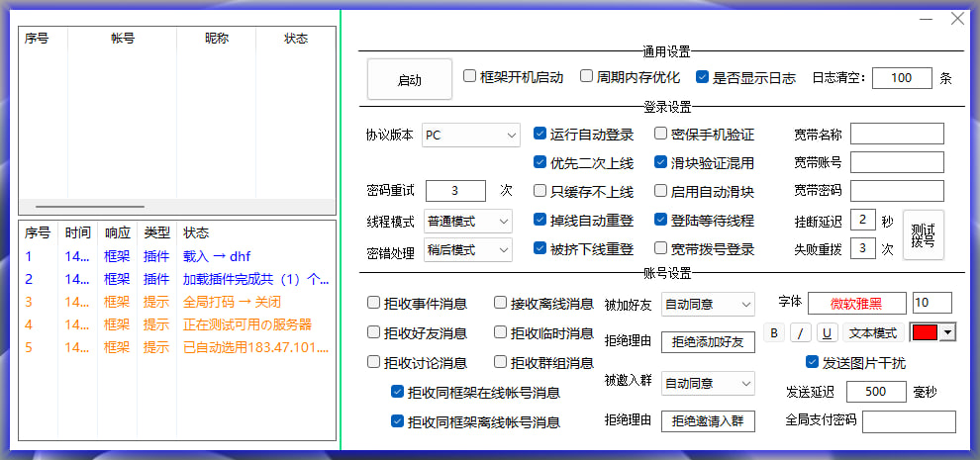This screenshot has height=460, width=980.
Task: Toggle the italic font button
Action: pos(801,332)
